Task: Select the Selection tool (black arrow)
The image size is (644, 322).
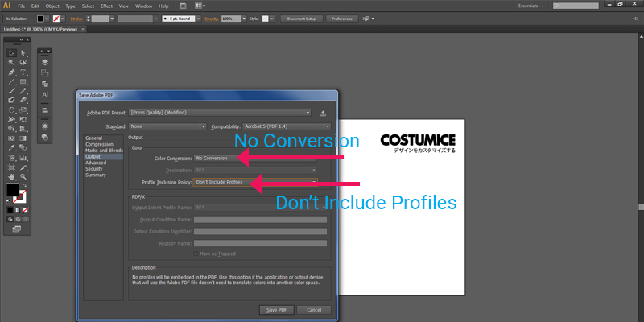Action: click(11, 53)
